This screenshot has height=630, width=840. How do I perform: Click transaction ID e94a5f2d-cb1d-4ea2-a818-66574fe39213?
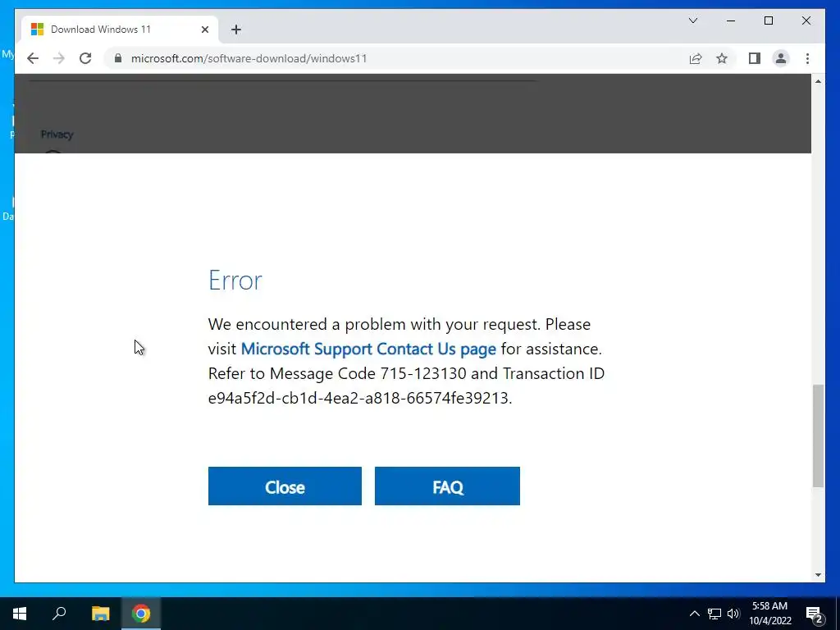tap(358, 398)
